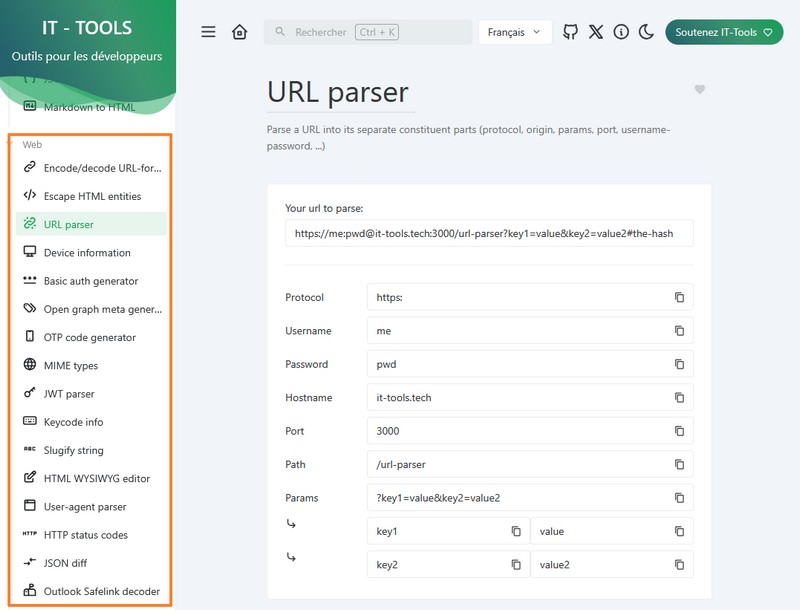800x610 pixels.
Task: Toggle dark mode with the moon icon
Action: (646, 32)
